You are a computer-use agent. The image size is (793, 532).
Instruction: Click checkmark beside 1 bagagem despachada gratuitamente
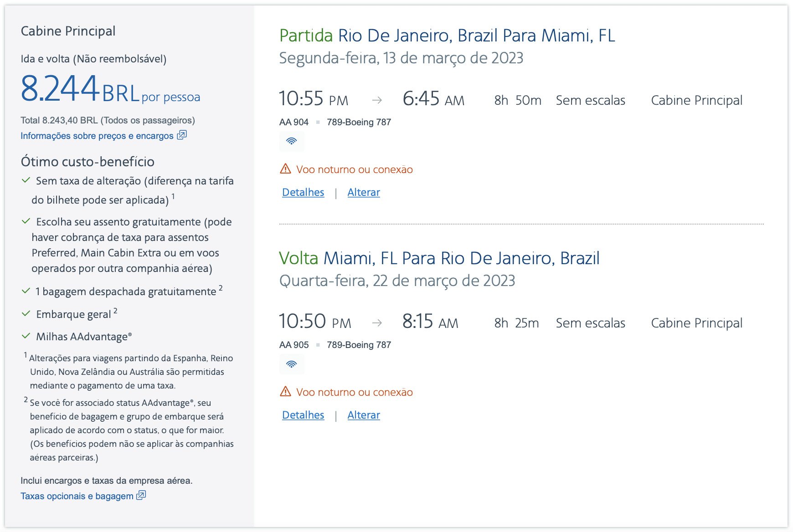click(26, 291)
